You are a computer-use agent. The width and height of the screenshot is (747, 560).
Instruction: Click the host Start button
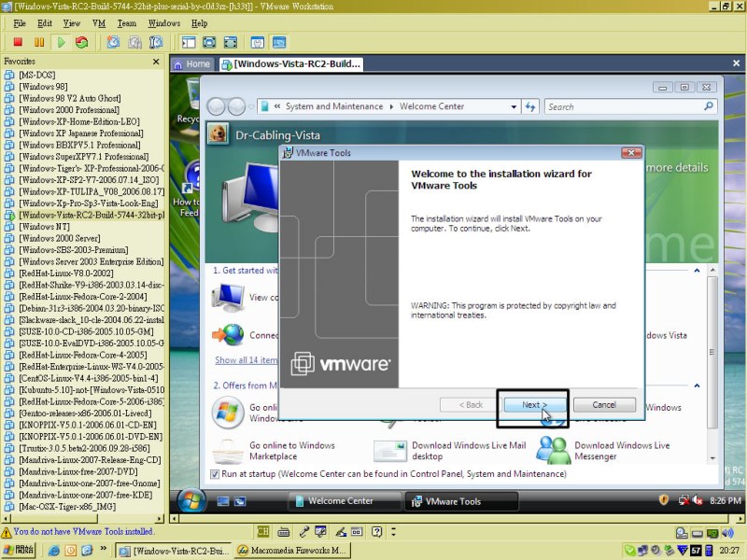(19, 551)
